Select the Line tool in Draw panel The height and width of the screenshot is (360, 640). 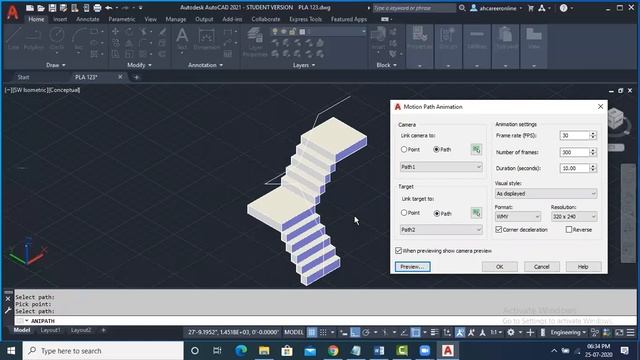click(13, 39)
